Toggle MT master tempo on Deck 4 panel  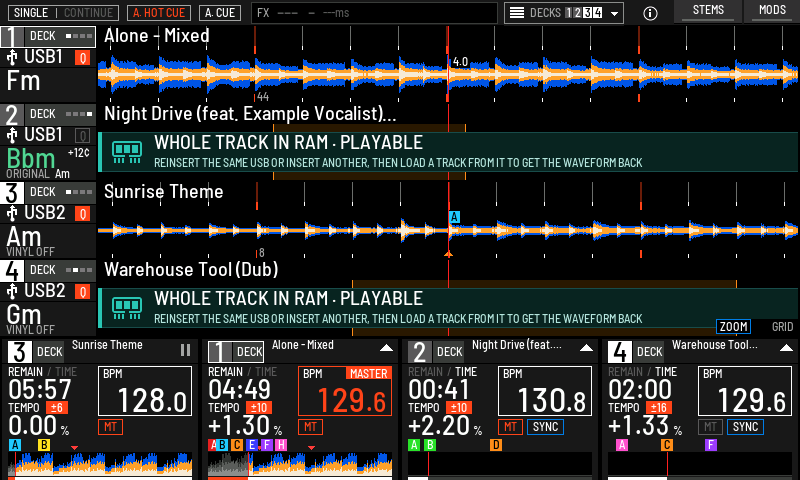(x=710, y=427)
